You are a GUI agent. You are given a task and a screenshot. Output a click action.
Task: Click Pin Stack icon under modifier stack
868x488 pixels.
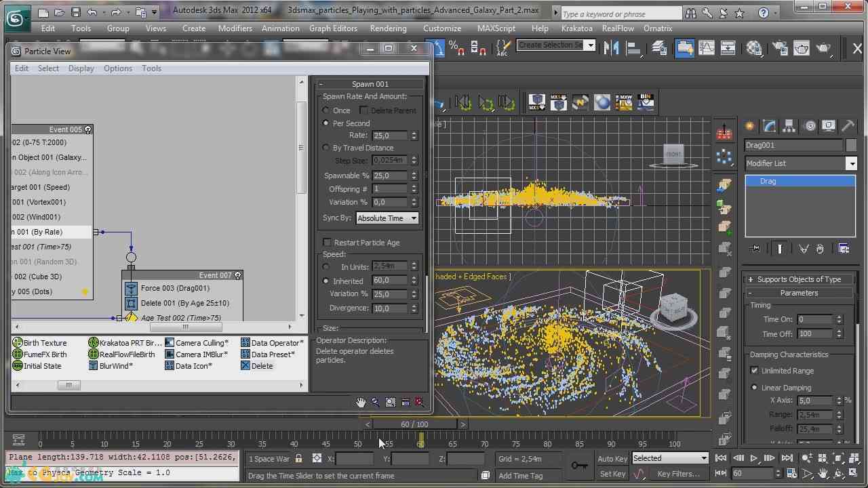[755, 249]
